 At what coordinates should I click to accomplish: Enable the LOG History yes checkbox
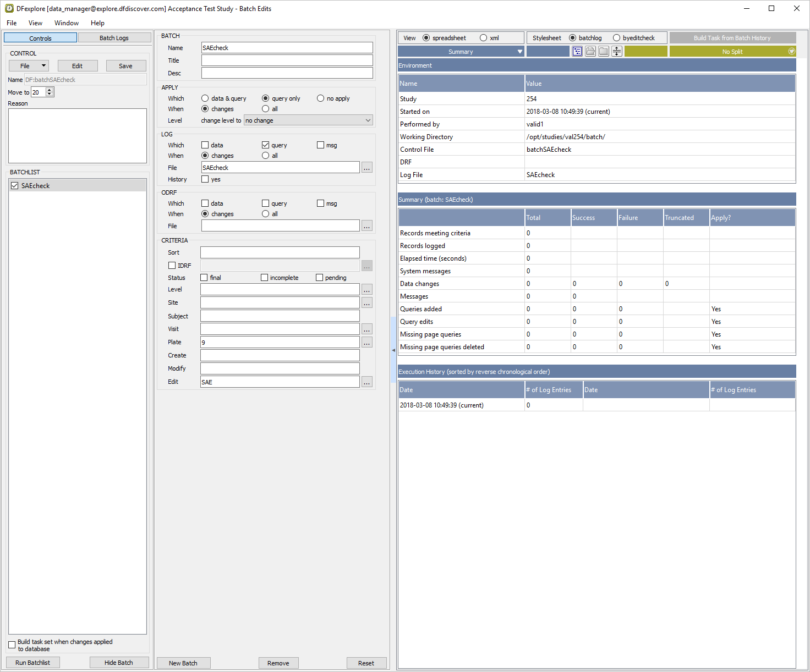[205, 179]
